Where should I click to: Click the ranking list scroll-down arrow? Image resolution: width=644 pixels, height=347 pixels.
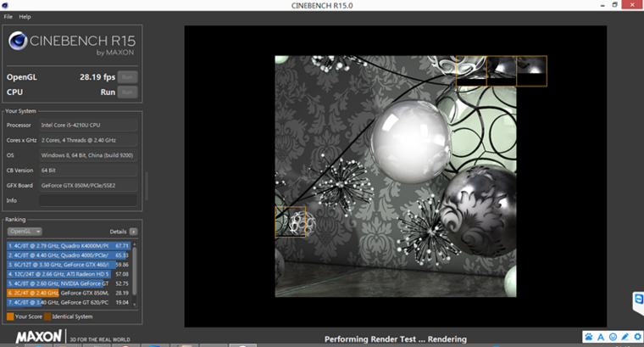pos(134,305)
